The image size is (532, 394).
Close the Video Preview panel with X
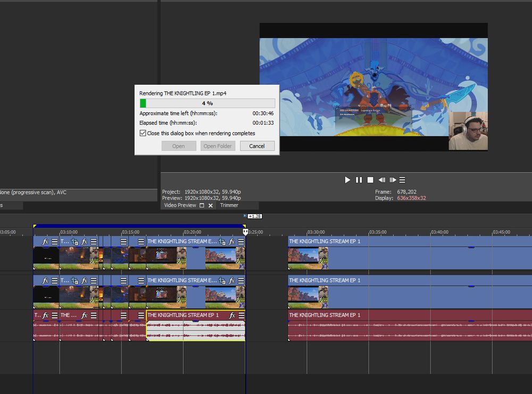pyautogui.click(x=211, y=206)
